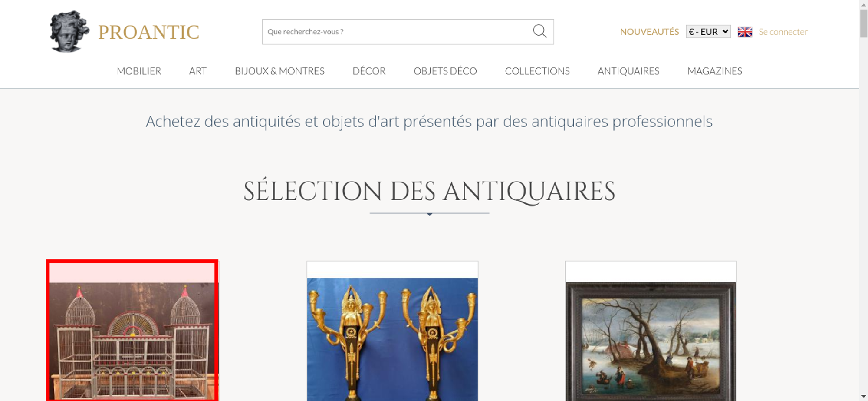Image resolution: width=868 pixels, height=401 pixels.
Task: Open the OBJETS DÉCO menu
Action: click(x=445, y=71)
